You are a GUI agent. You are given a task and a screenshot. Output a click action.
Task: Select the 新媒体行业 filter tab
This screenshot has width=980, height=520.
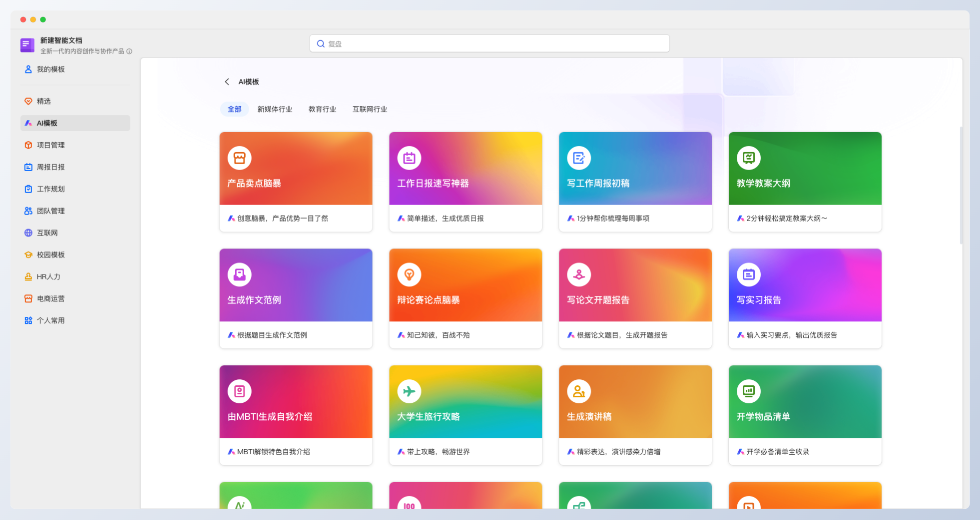click(x=275, y=109)
